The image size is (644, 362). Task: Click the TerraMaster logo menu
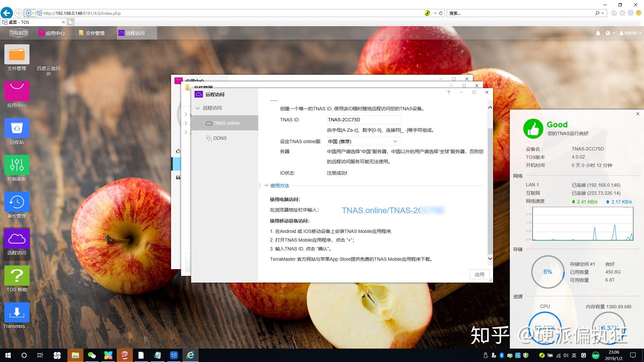click(x=19, y=33)
